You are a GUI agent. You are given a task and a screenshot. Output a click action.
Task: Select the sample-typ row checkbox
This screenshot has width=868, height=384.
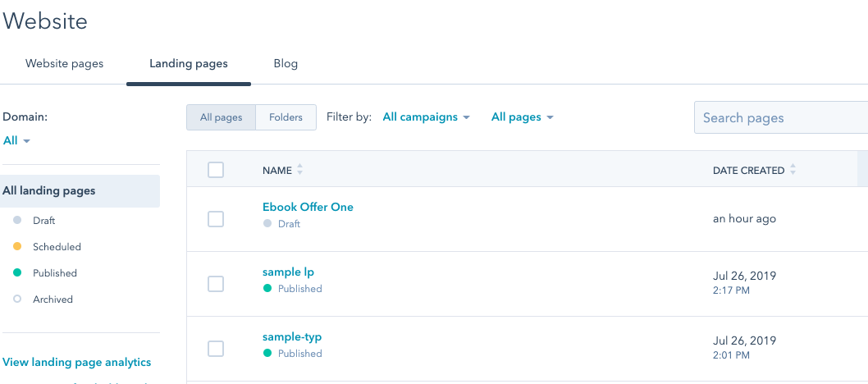[216, 349]
